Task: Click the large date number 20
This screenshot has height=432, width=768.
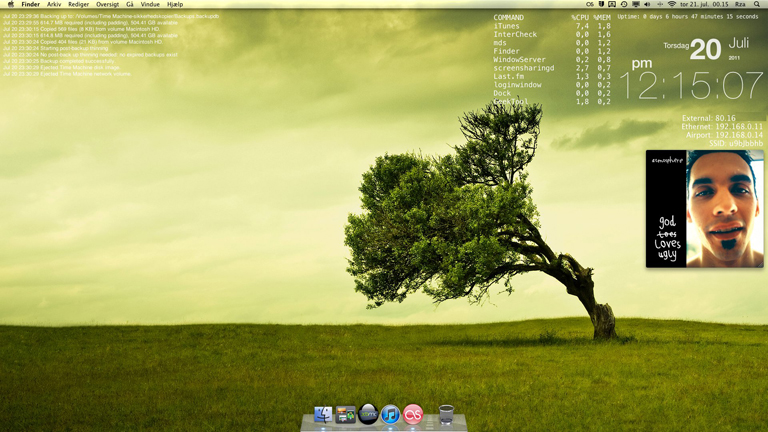Action: [706, 49]
